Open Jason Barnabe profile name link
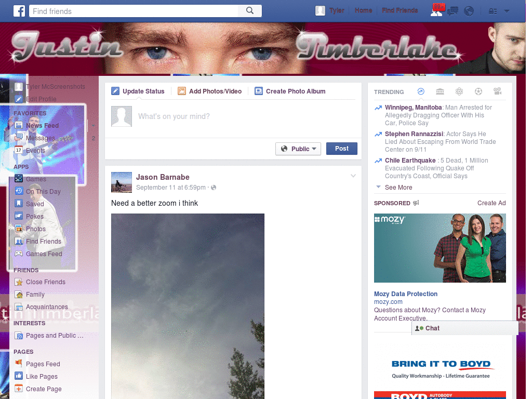Screen dimensions: 532x399 pos(163,177)
